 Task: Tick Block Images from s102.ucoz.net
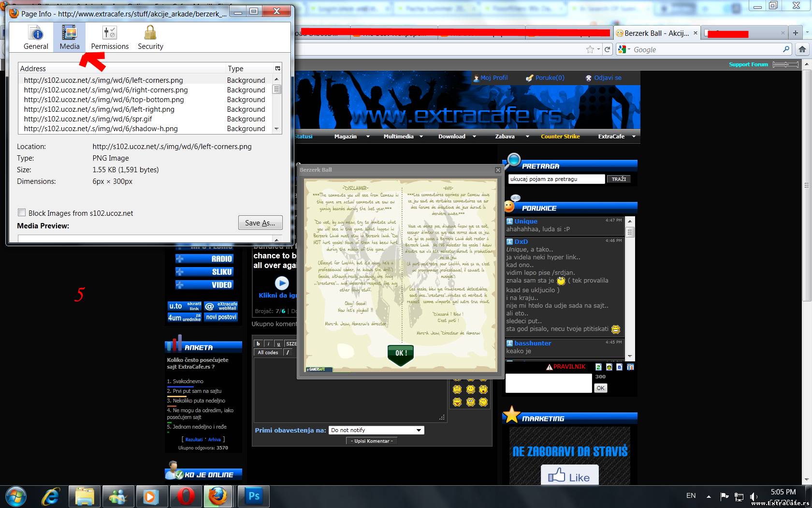coord(22,212)
